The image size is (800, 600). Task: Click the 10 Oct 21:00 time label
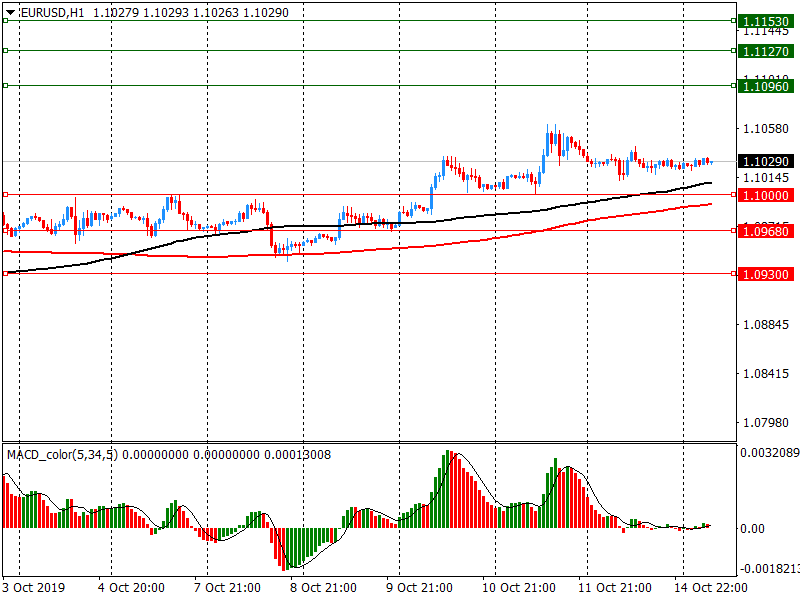pyautogui.click(x=518, y=588)
